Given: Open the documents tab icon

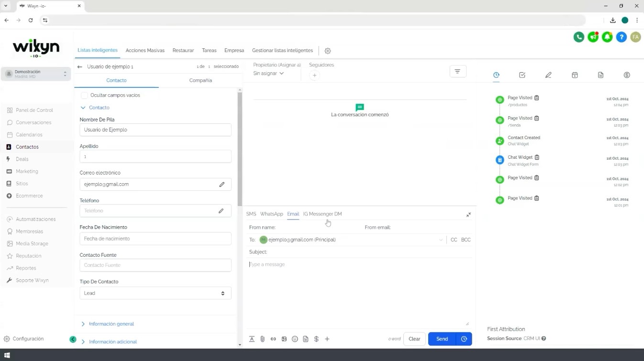Looking at the screenshot, I should pyautogui.click(x=600, y=75).
